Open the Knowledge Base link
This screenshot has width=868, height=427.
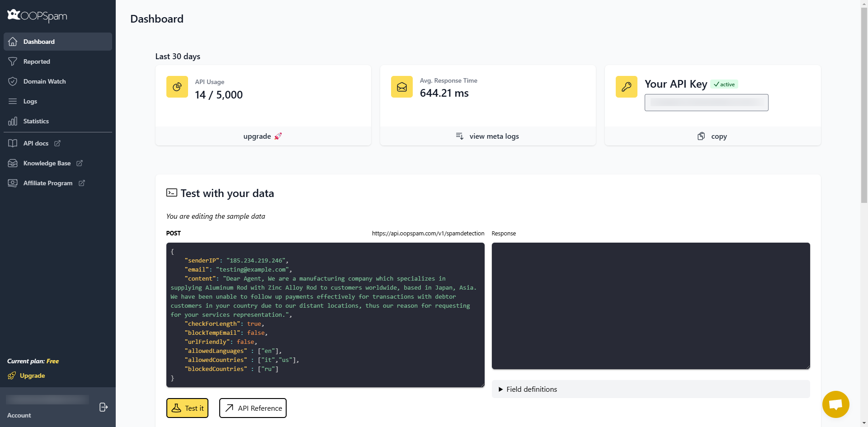[47, 163]
